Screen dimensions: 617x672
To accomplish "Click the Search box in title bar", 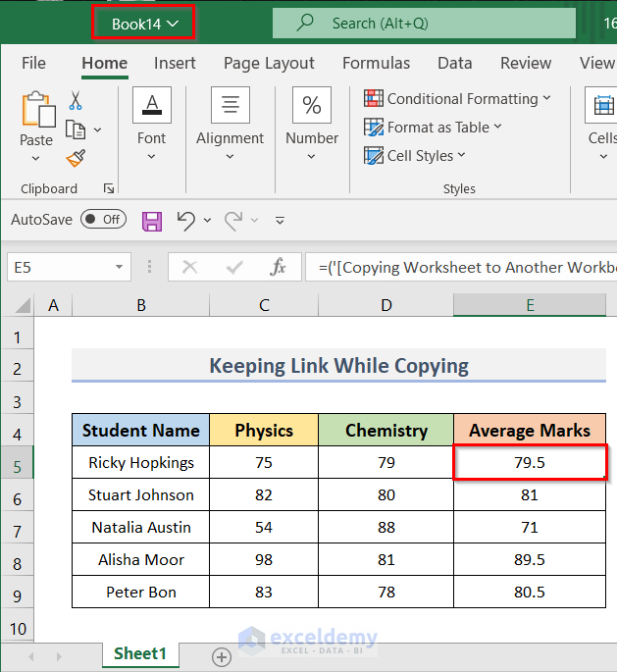I will tap(424, 23).
